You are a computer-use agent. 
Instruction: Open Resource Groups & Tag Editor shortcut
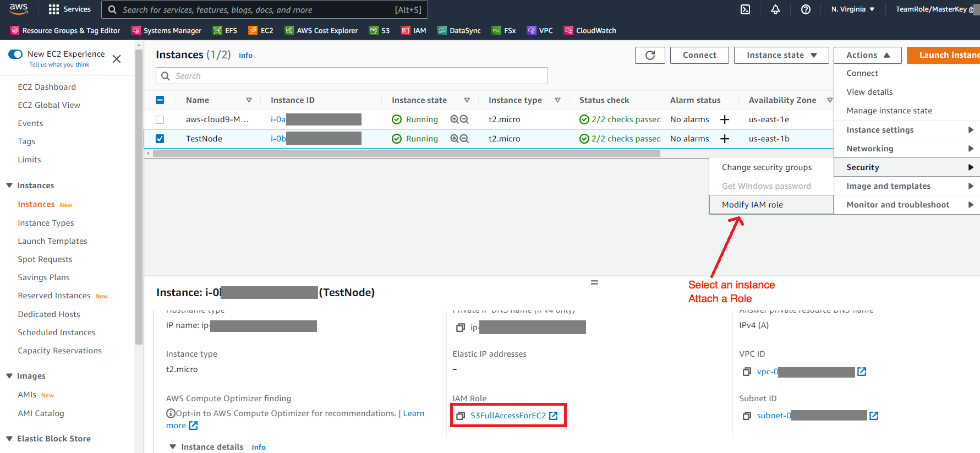[x=65, y=31]
